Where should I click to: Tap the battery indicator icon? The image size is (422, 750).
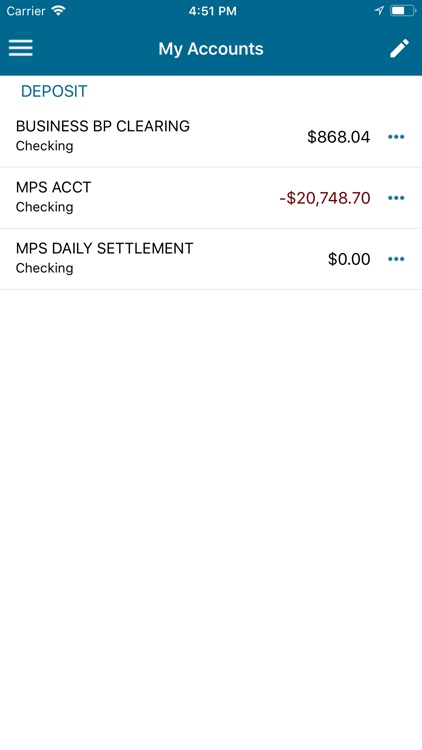click(x=402, y=11)
